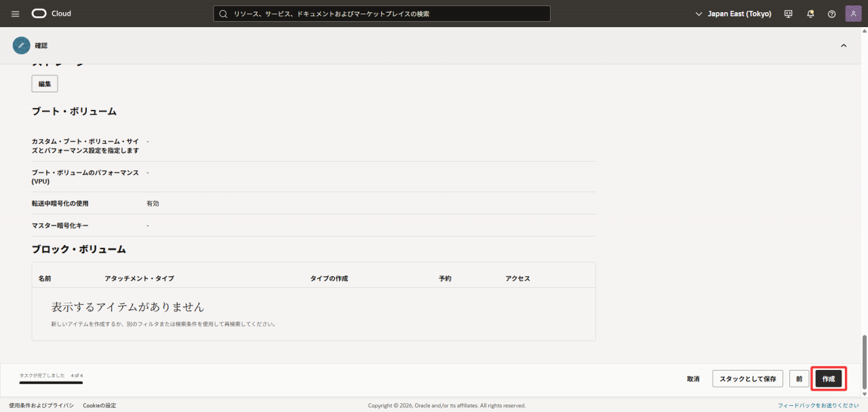Viewport: 868px width, 412px height.
Task: Click the ブート・ボリューム heading
Action: point(74,111)
